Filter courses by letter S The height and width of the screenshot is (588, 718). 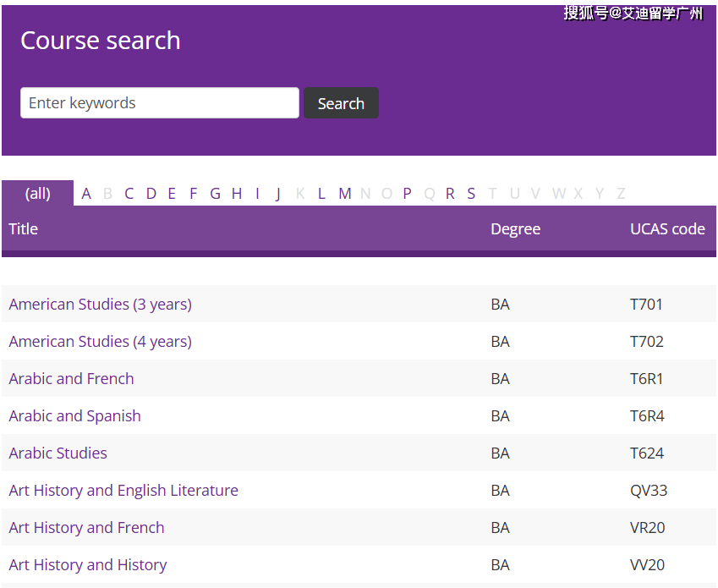click(471, 194)
